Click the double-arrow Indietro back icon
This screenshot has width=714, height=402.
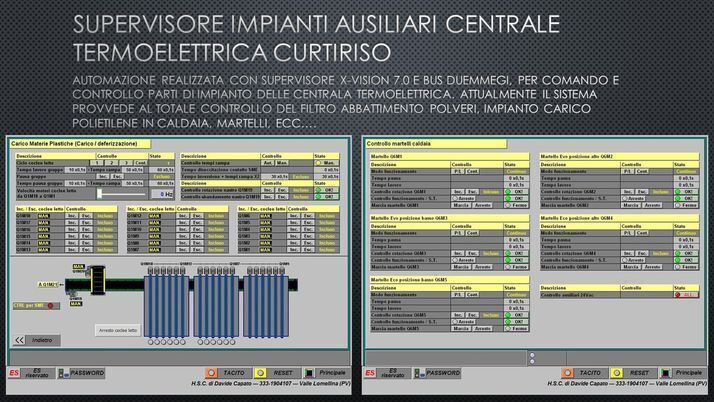[x=19, y=340]
